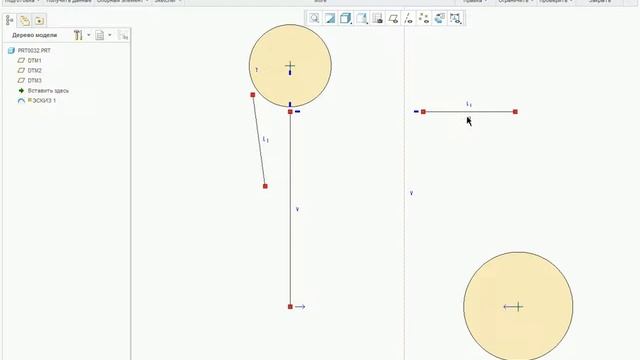Expand the dropdown arrow beside Show icon
The image size is (640, 360).
click(110, 35)
